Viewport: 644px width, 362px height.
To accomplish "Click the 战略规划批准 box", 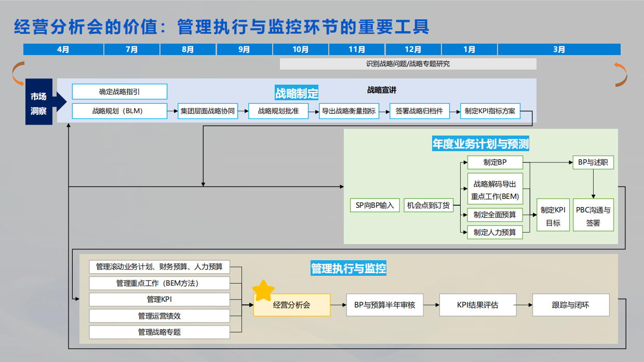I will (x=278, y=111).
